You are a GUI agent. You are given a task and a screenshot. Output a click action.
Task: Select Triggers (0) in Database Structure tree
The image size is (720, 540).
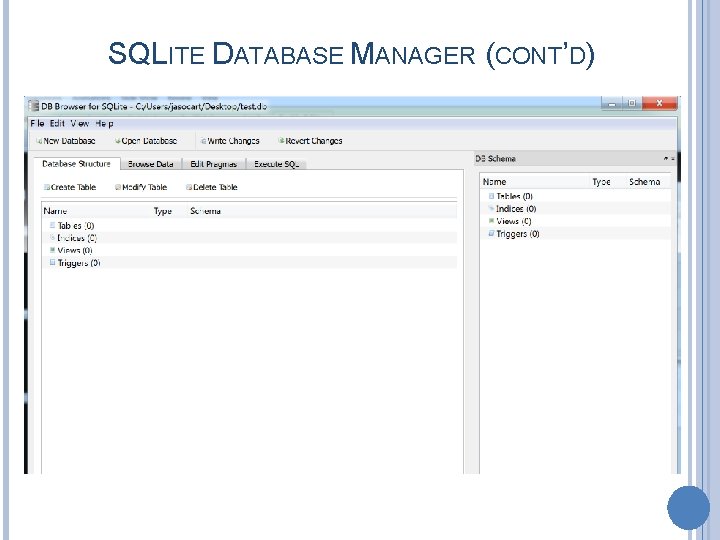tap(79, 263)
